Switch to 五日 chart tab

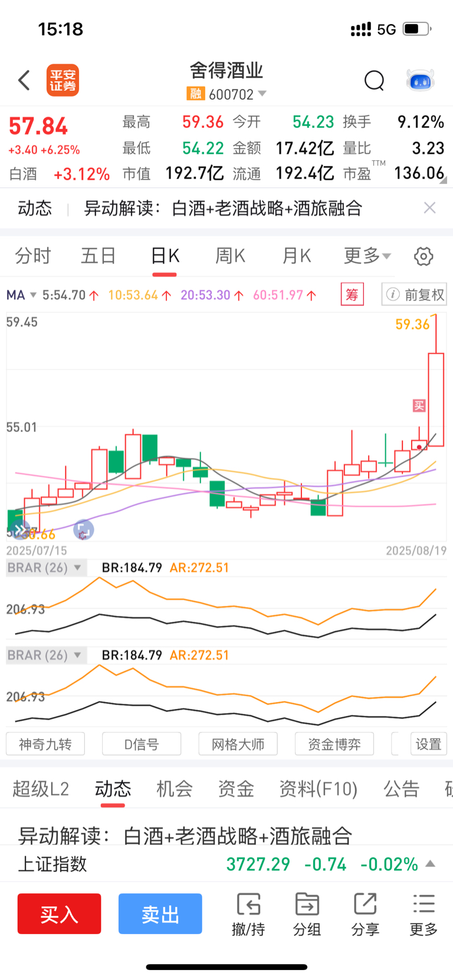tap(99, 256)
